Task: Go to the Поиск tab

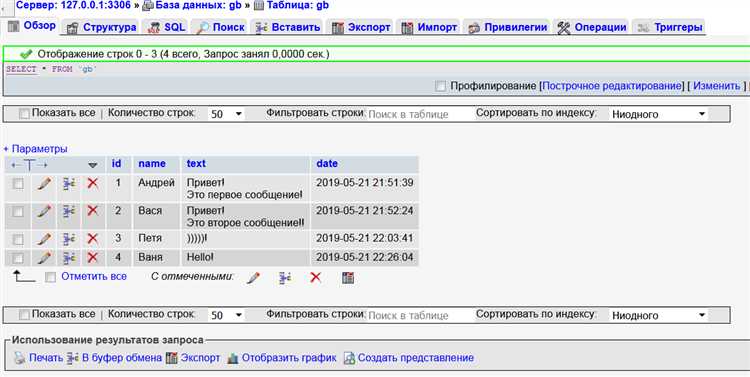Action: 221,28
